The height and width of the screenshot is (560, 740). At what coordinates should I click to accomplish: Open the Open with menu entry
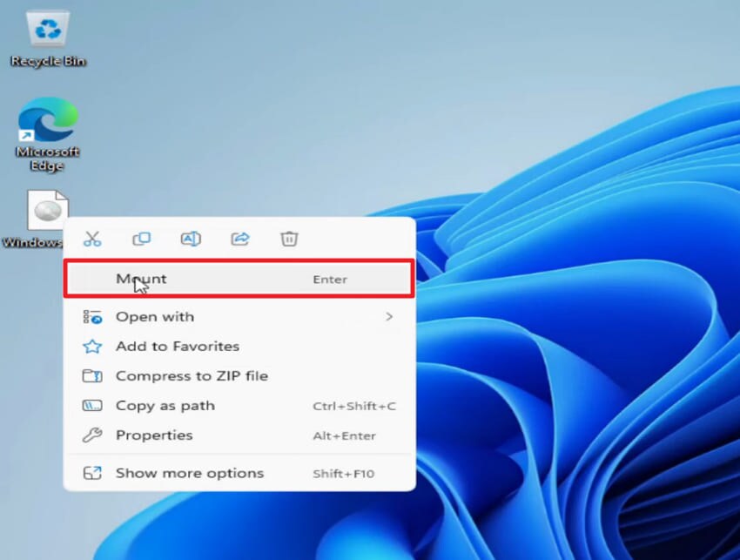click(155, 316)
